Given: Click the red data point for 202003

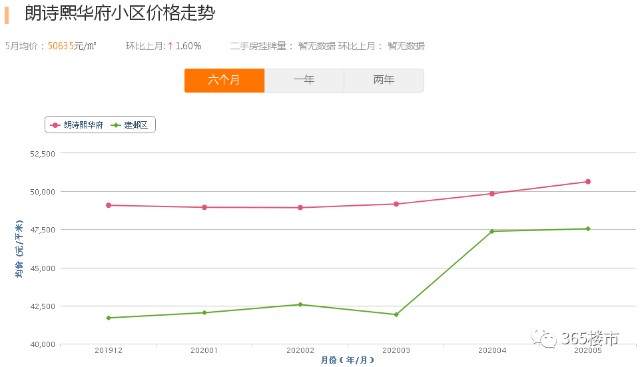Looking at the screenshot, I should 396,204.
